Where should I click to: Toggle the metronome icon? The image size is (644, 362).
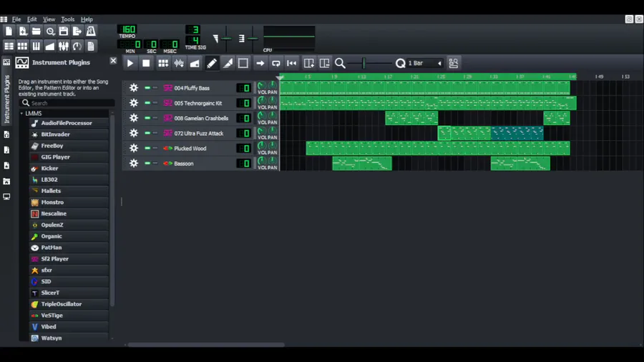[91, 31]
